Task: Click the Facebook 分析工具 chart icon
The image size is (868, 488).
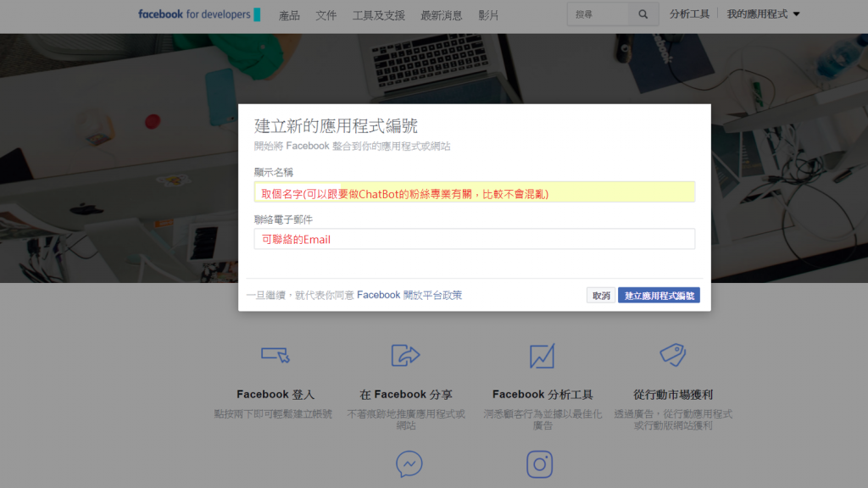Action: [x=542, y=356]
